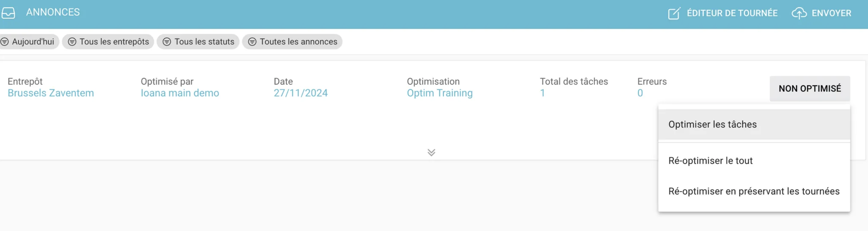Screen dimensions: 868x231
Task: Select Optimiser les tâches menu entry
Action: pos(754,124)
